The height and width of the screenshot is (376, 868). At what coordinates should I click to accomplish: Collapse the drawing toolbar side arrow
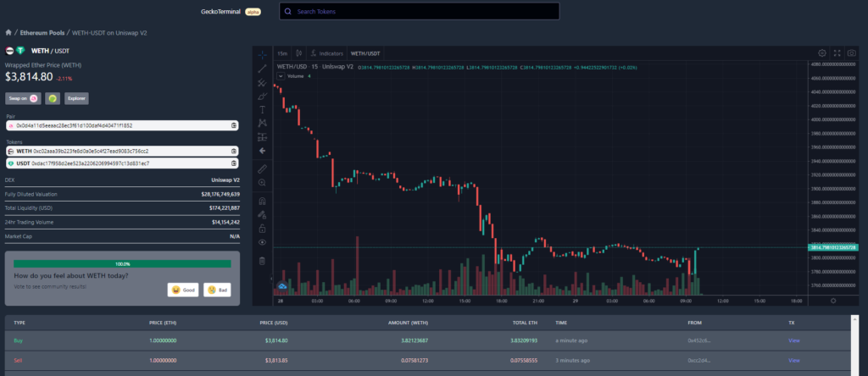[x=271, y=279]
